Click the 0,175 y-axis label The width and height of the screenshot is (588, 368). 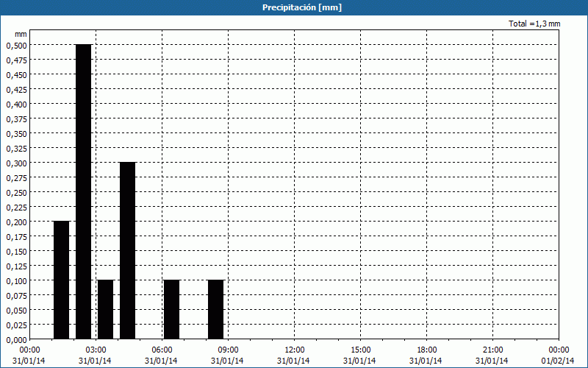tap(16, 236)
